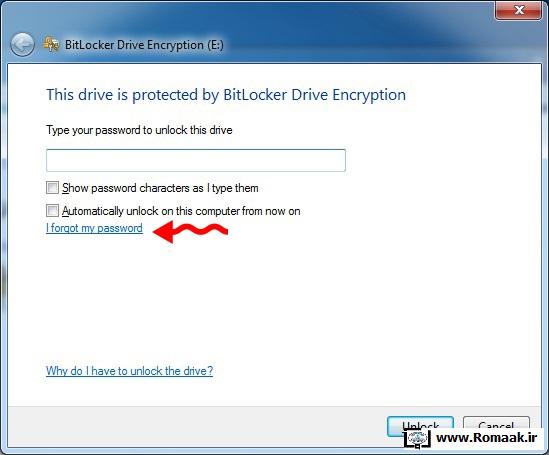The width and height of the screenshot is (549, 455).
Task: Click the 'BitLocker Drive Encryption (E:)' window title
Action: (144, 45)
